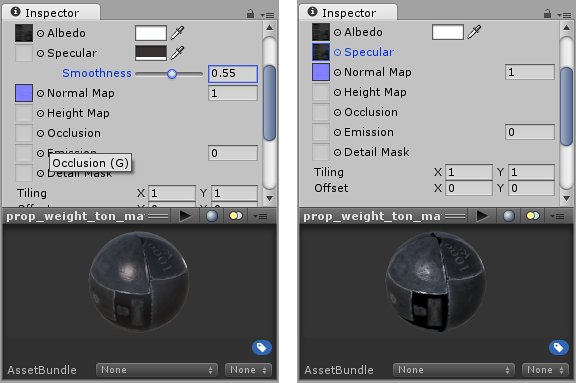Viewport: 576px width, 383px height.
Task: Select the right Height Map texture slot
Action: click(x=321, y=92)
